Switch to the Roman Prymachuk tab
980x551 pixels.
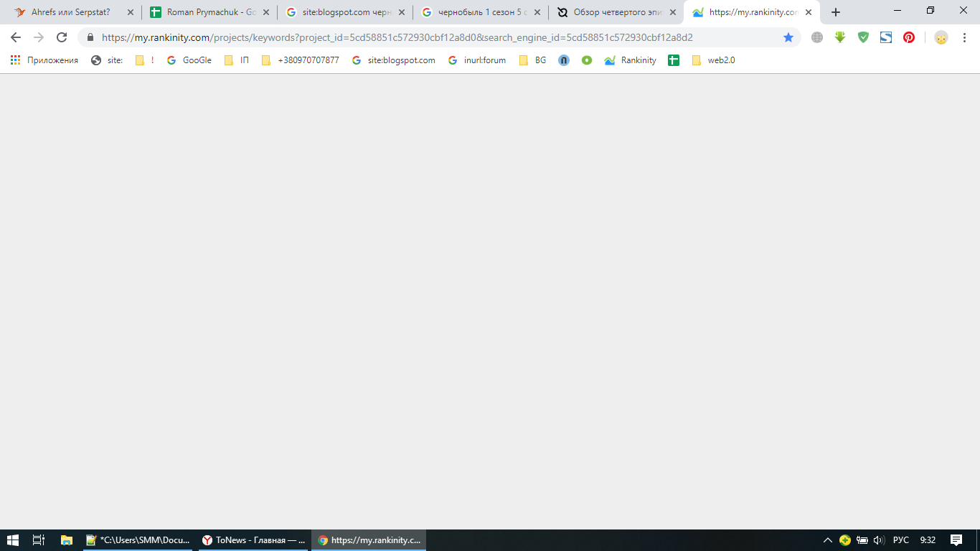coord(209,12)
